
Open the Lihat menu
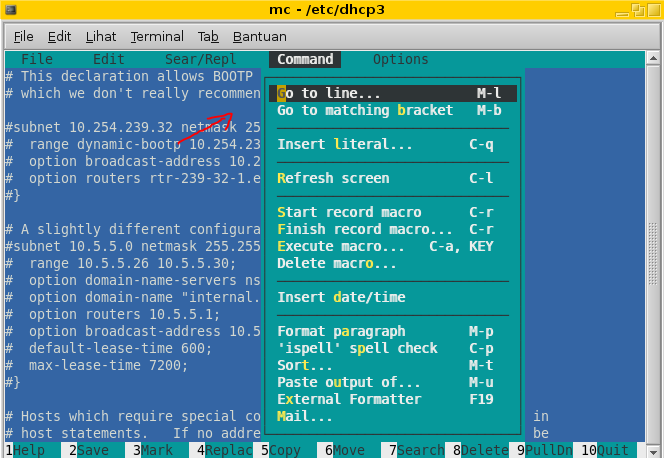click(x=101, y=37)
